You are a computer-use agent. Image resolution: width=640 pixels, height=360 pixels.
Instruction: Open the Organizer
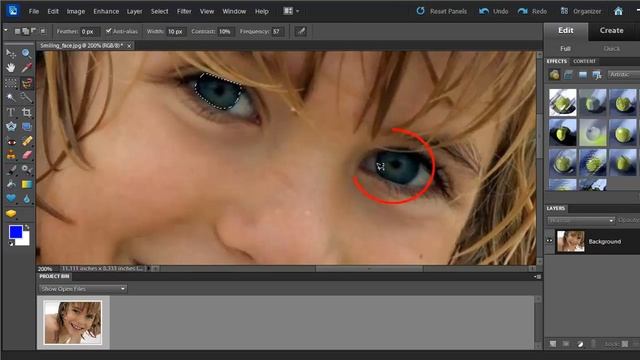click(581, 11)
